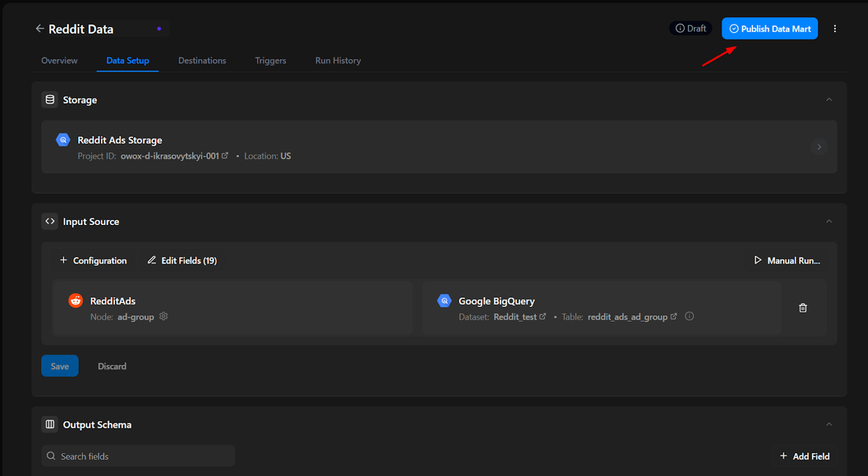Publish the Data Mart
Screen dimensions: 868x476
tap(770, 29)
